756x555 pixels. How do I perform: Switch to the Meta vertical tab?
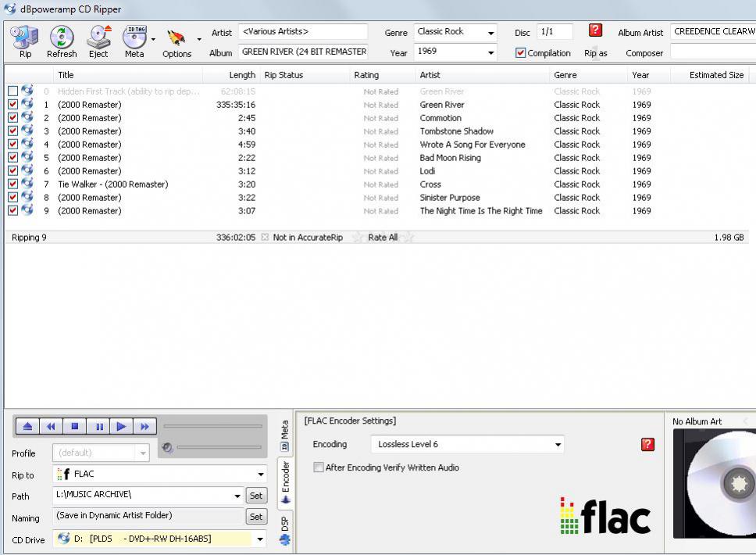coord(285,435)
